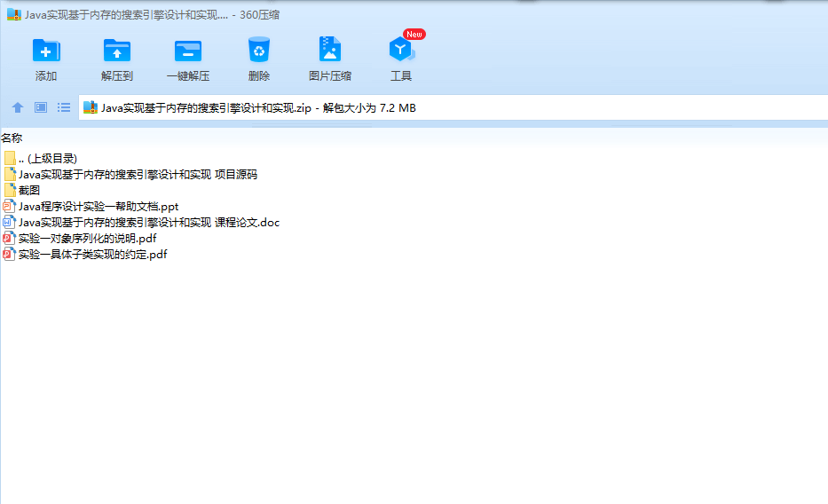This screenshot has height=504, width=828.
Task: Select Java程序设计实验一帮助文档.ppt file
Action: point(91,207)
